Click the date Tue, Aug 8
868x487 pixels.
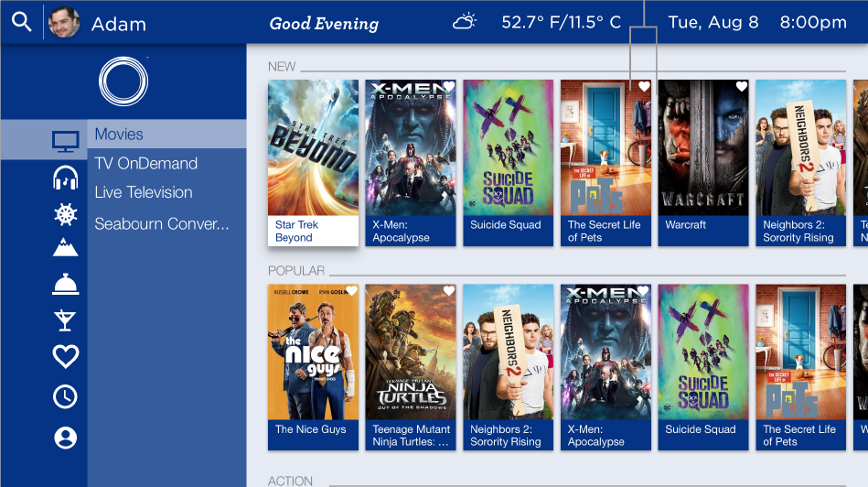[713, 22]
